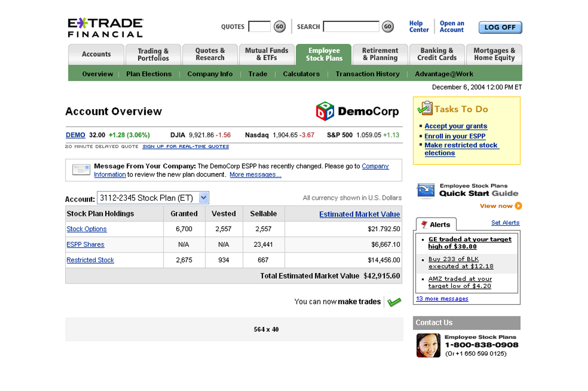Viewport: 588px width, 391px height.
Task: Click the E*TRADE Financial logo
Action: [x=105, y=28]
